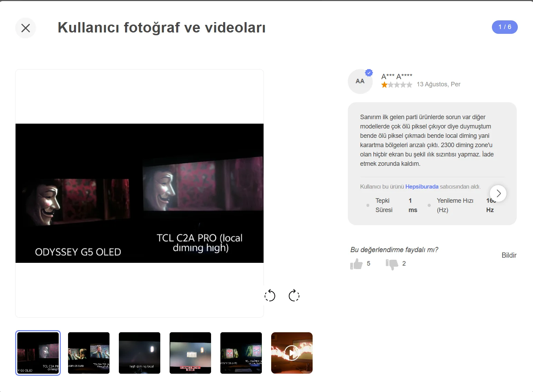Click the Yenileme Hızı (Hz) label

coord(455,205)
